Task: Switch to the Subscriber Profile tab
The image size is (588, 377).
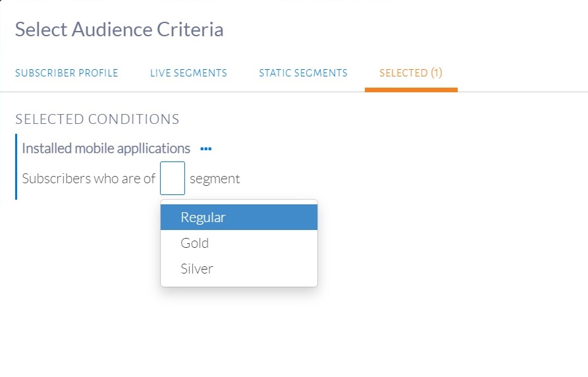Action: tap(67, 73)
